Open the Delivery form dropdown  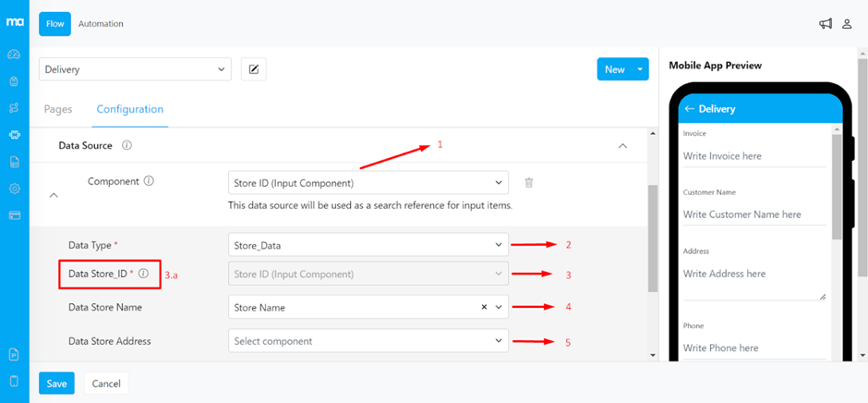(135, 69)
